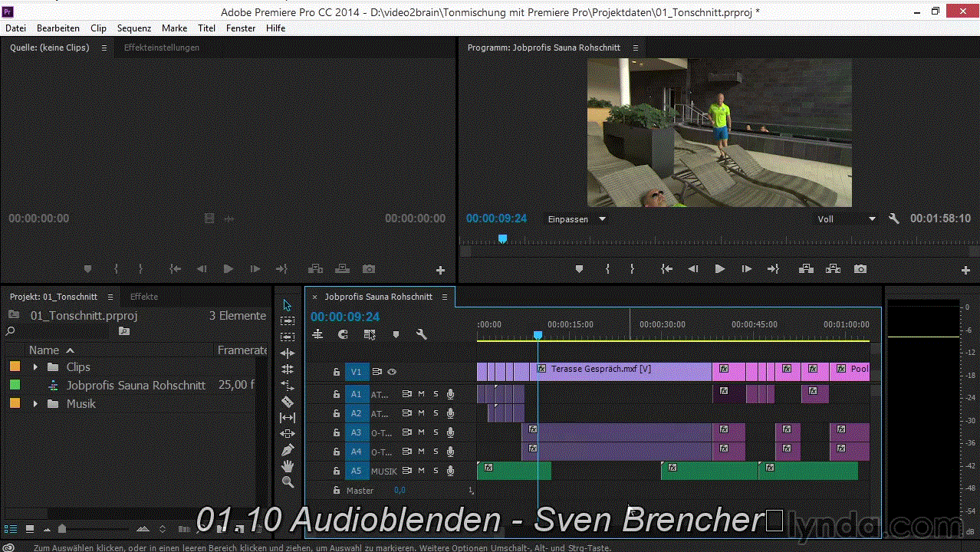Sort project items by Name column
980x552 pixels.
[x=44, y=350]
